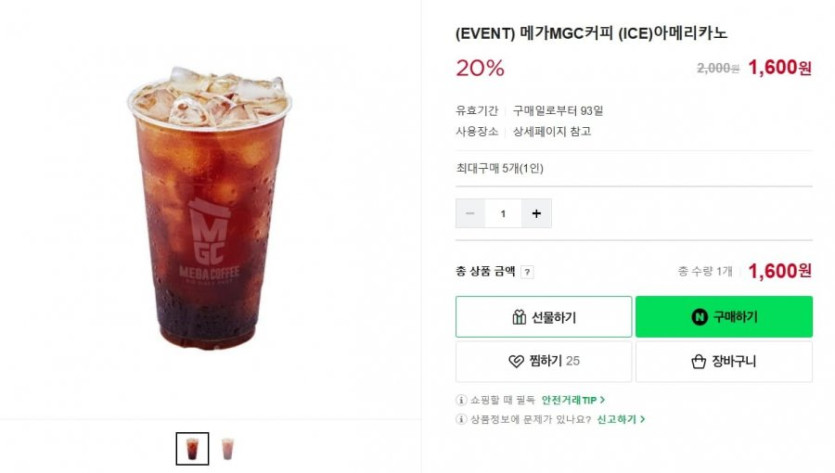Viewport: 835px width, 473px height.
Task: Select the first iced americano thumbnail
Action: tap(192, 449)
